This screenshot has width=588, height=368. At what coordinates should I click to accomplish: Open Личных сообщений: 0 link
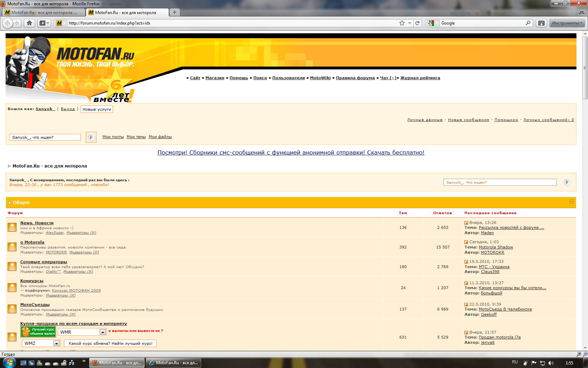(x=549, y=120)
